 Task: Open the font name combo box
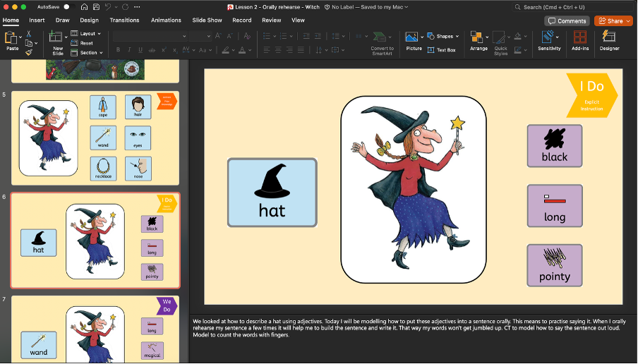tap(150, 36)
